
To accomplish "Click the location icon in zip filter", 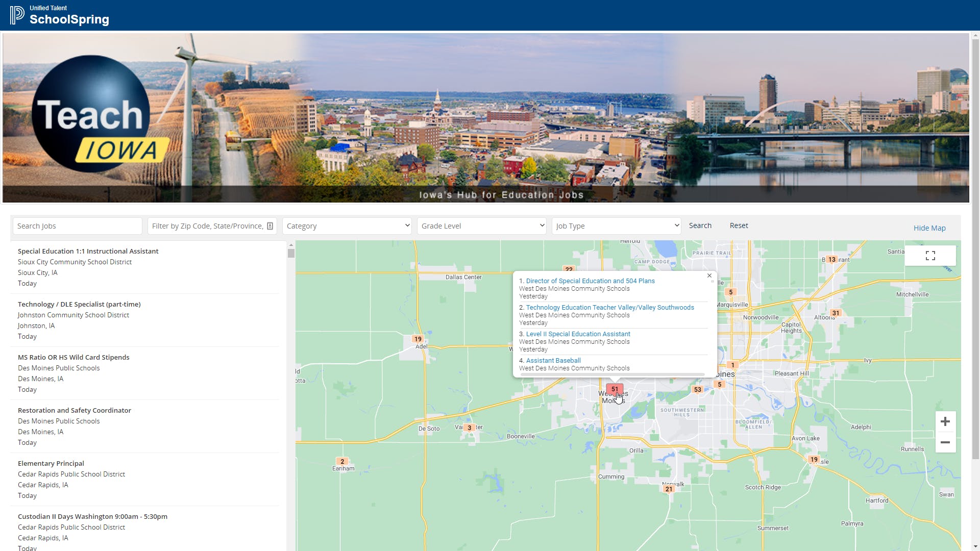I will 270,226.
